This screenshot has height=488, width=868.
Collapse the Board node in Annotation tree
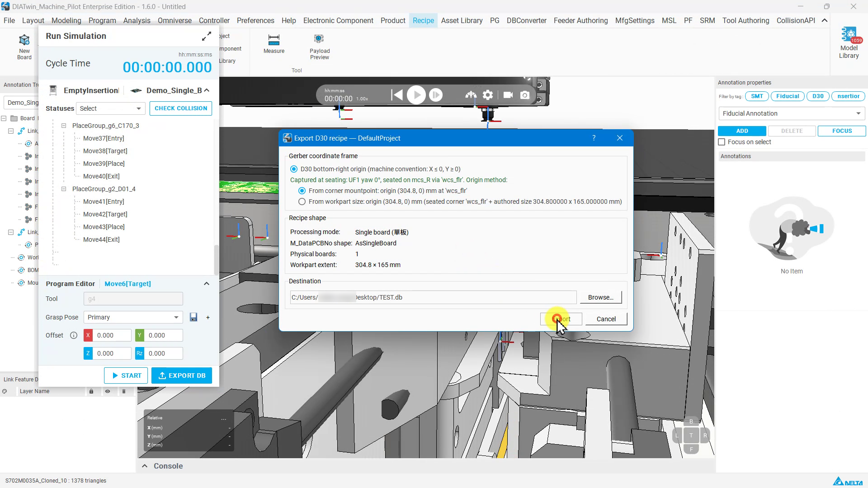(x=4, y=118)
